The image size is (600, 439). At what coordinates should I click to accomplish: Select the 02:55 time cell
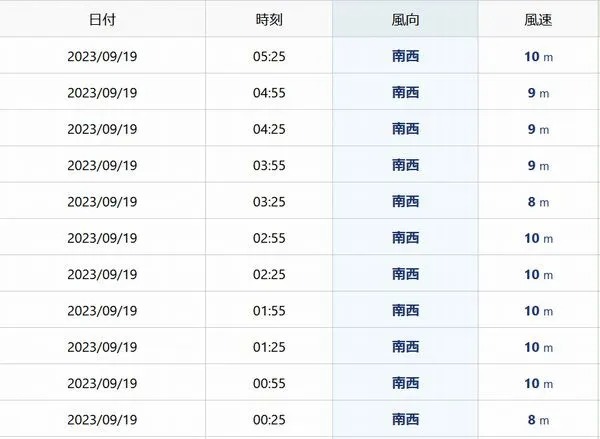click(x=270, y=238)
